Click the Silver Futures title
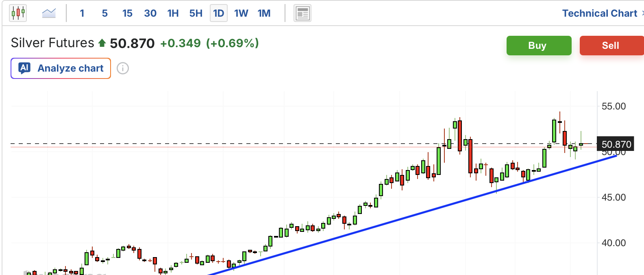The width and height of the screenshot is (644, 275). (x=52, y=43)
